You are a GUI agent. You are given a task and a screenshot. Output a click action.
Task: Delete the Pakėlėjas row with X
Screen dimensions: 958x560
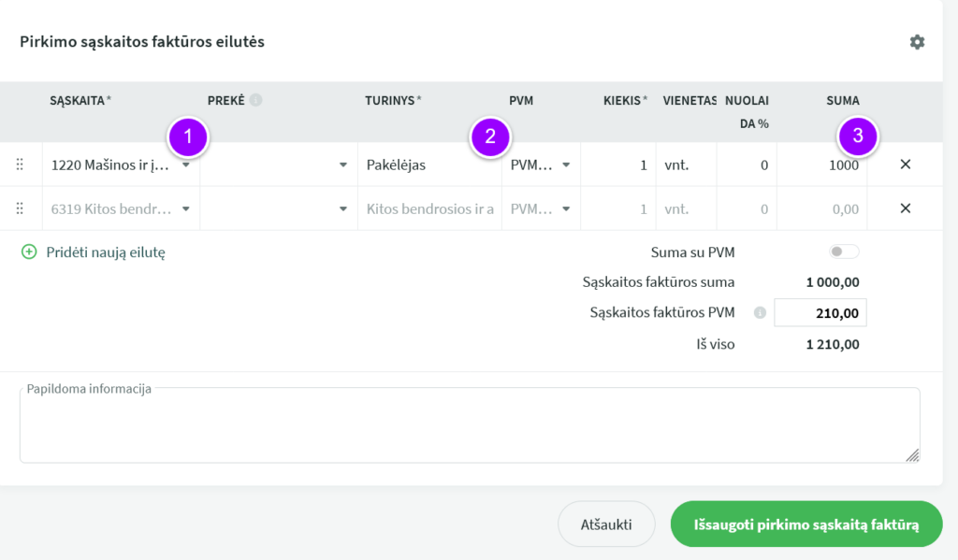point(905,165)
